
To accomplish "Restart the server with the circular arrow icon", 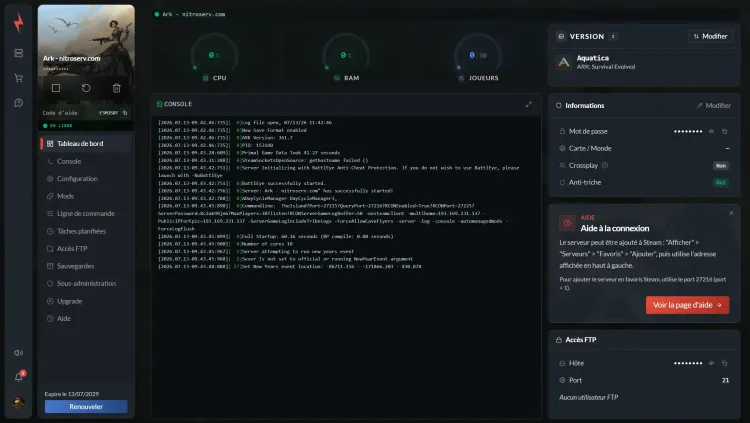I will point(86,88).
